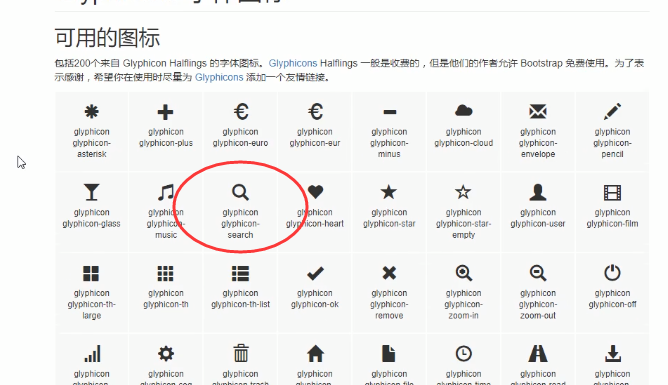The width and height of the screenshot is (668, 385).
Task: Click the asterisk glyphicon
Action: point(92,112)
